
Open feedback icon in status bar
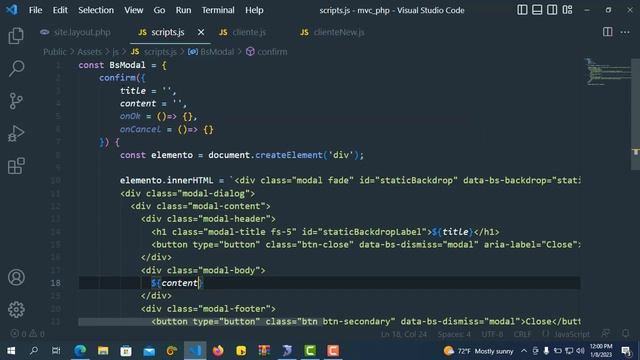tap(606, 334)
